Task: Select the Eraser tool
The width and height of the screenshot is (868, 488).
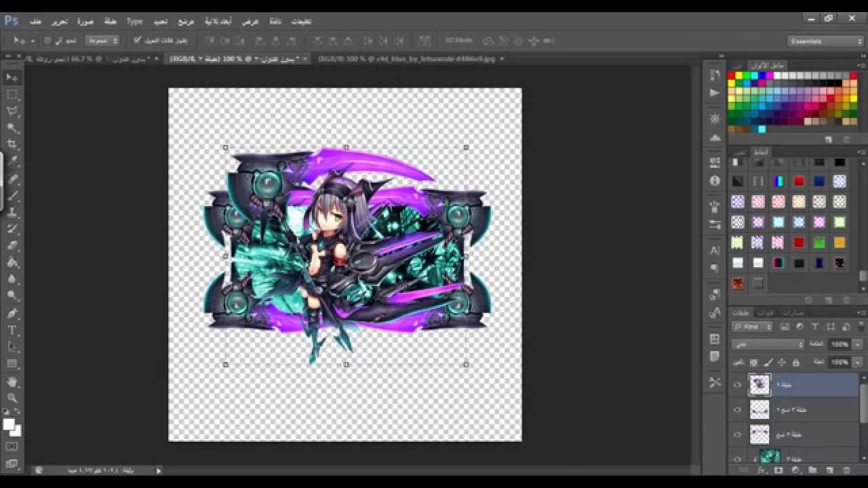Action: (x=12, y=245)
